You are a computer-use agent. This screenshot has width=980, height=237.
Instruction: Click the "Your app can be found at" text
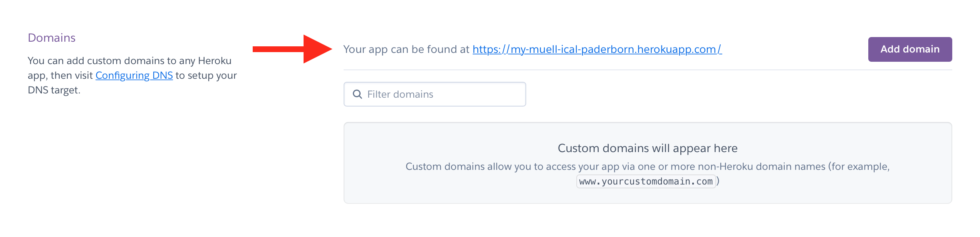click(x=406, y=49)
